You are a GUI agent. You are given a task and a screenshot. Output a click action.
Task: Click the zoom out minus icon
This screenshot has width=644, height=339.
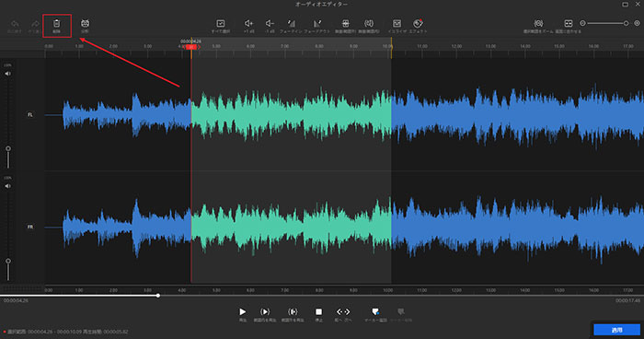582,23
